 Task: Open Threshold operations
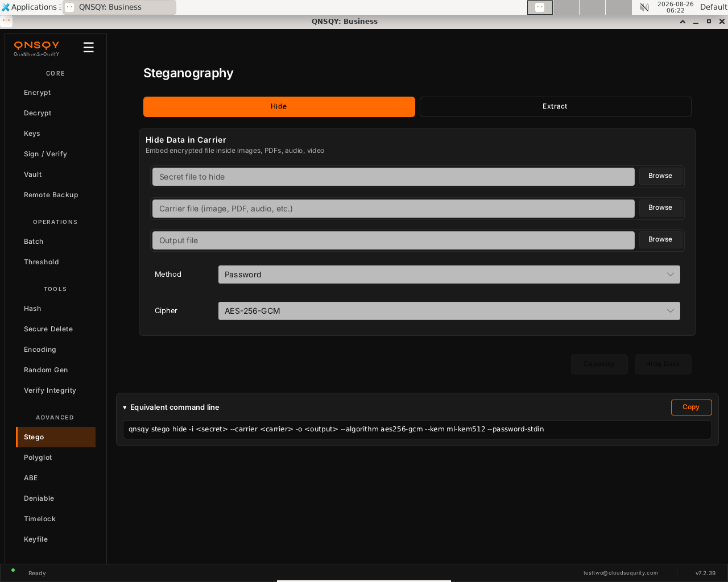tap(55, 262)
